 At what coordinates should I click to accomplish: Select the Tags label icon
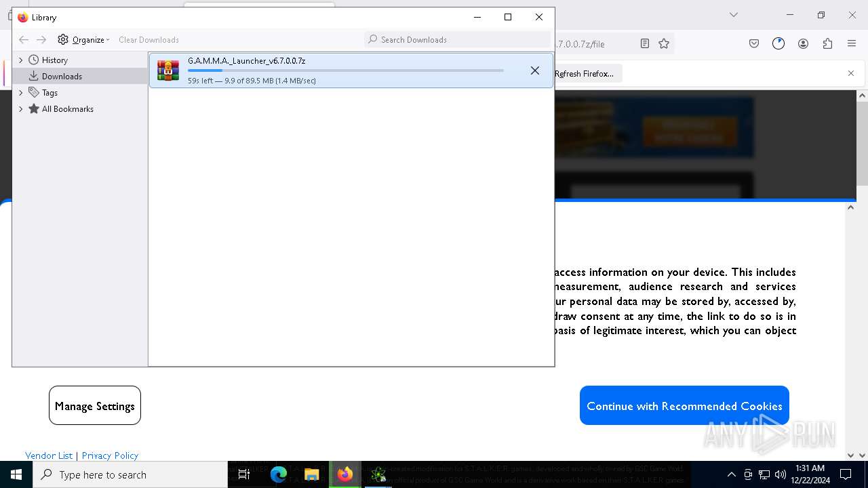tap(33, 93)
